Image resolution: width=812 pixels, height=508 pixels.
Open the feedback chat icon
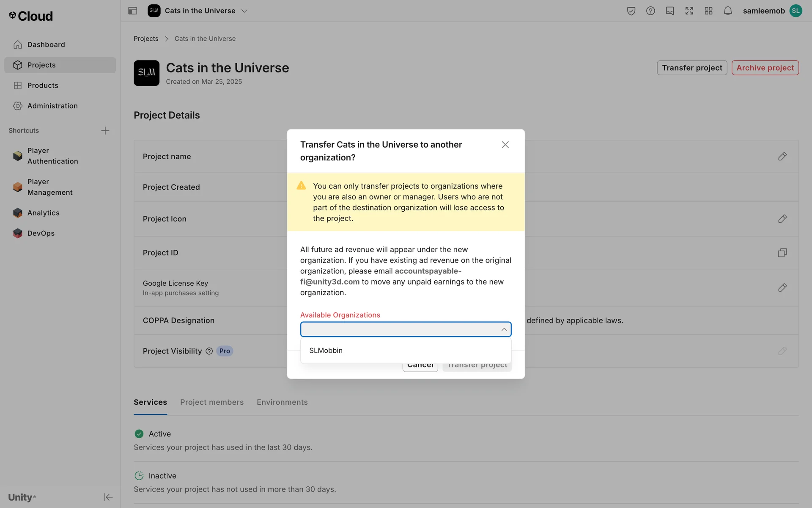click(669, 11)
